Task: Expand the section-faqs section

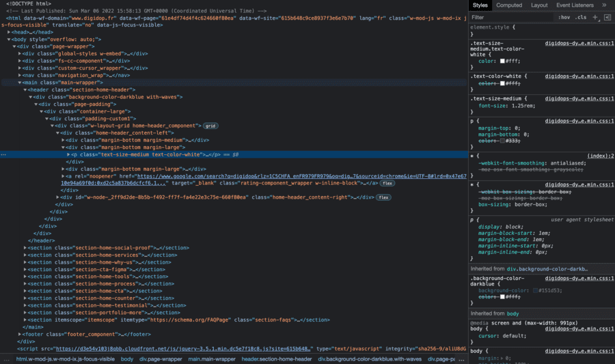Action: (x=25, y=320)
